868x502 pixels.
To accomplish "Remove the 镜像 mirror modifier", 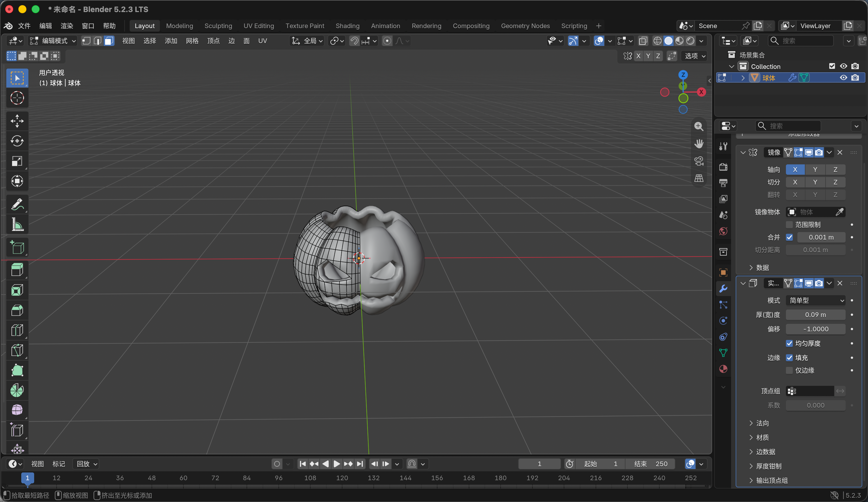I will click(x=840, y=152).
